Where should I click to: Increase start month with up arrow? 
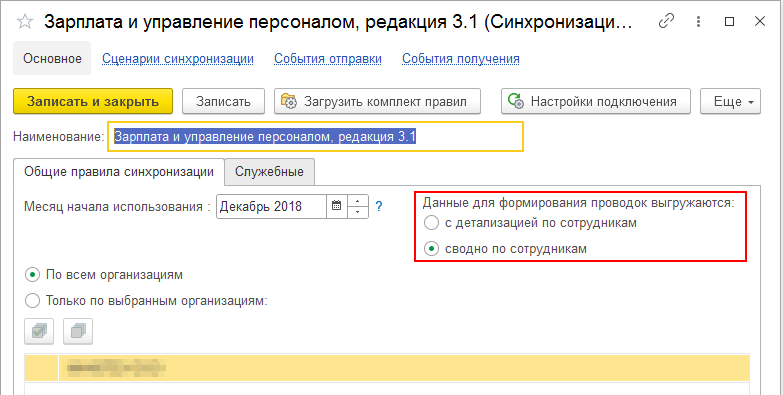pos(358,201)
